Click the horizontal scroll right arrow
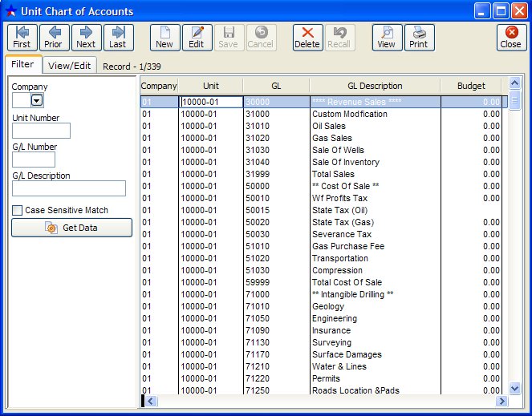The image size is (532, 416). pyautogui.click(x=502, y=401)
